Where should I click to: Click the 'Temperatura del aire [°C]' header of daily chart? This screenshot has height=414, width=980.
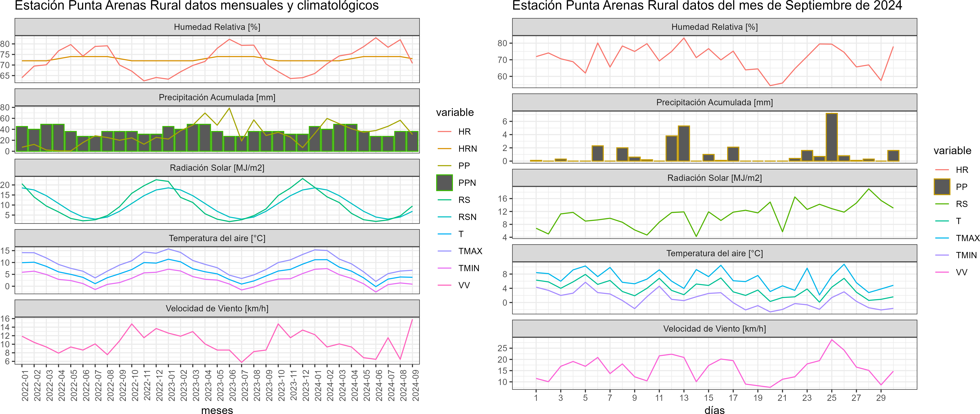715,253
